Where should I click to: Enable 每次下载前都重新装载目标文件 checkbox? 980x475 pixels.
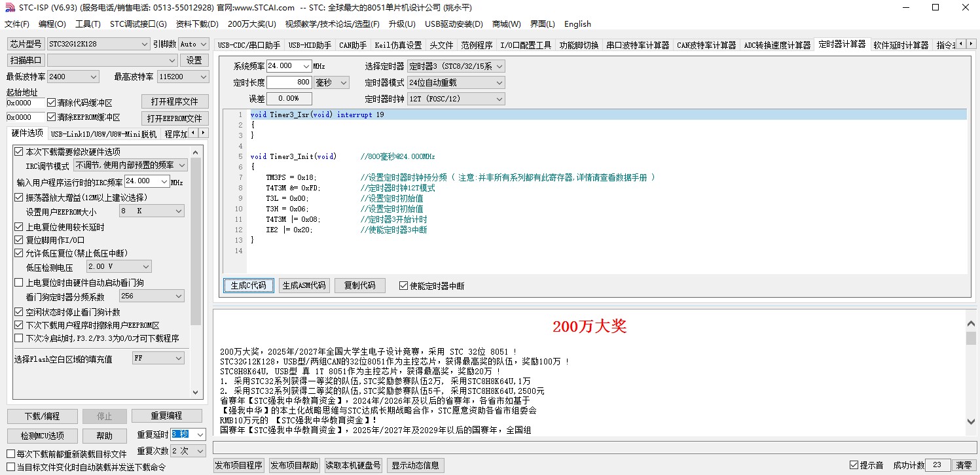[x=10, y=454]
